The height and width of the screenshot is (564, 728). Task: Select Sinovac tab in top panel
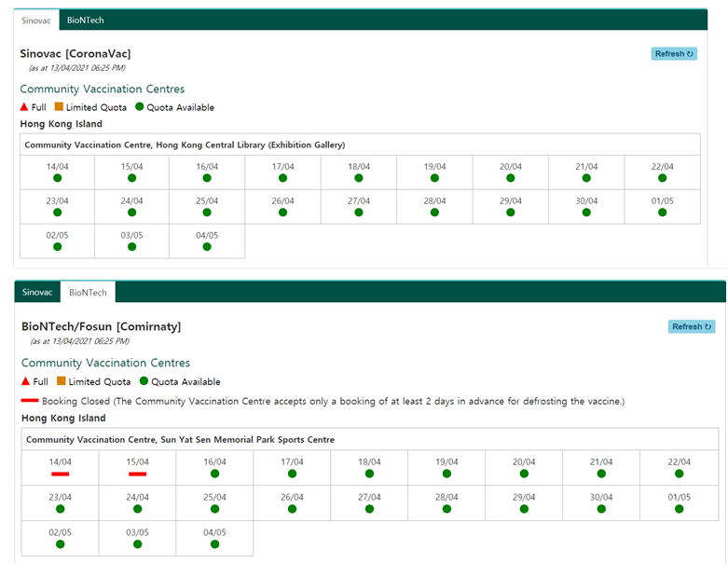pyautogui.click(x=36, y=20)
